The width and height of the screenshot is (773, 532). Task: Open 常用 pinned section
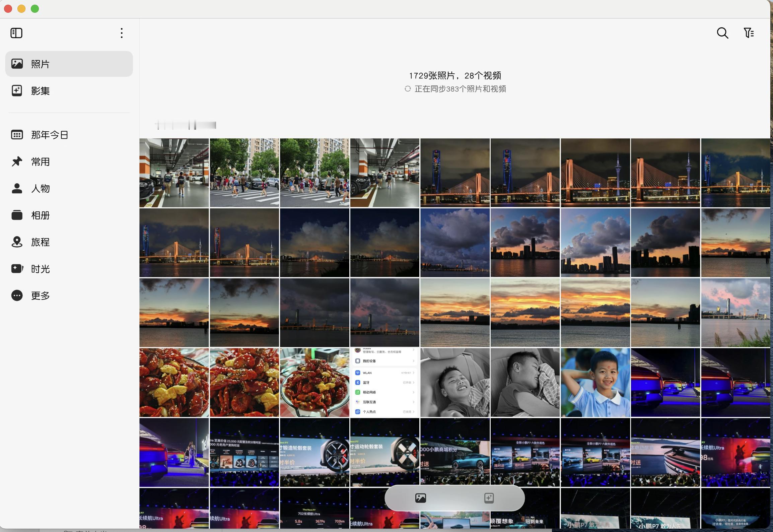tap(69, 161)
